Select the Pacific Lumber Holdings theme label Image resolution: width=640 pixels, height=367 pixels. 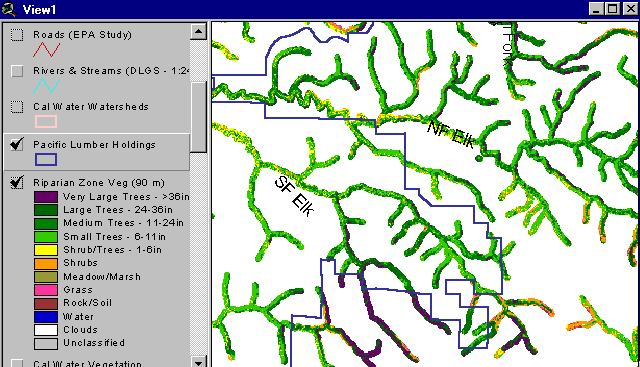click(94, 145)
